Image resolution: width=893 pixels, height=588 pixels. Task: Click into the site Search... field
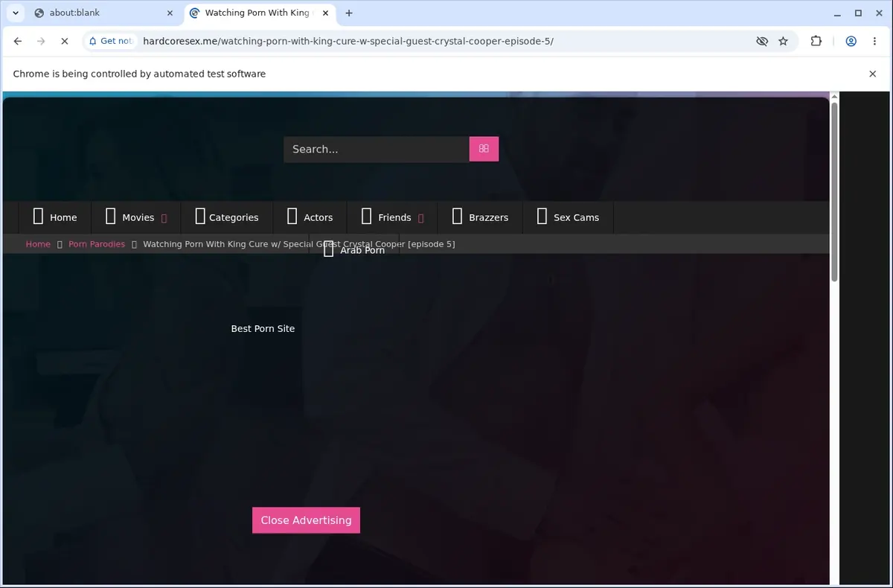pos(376,149)
